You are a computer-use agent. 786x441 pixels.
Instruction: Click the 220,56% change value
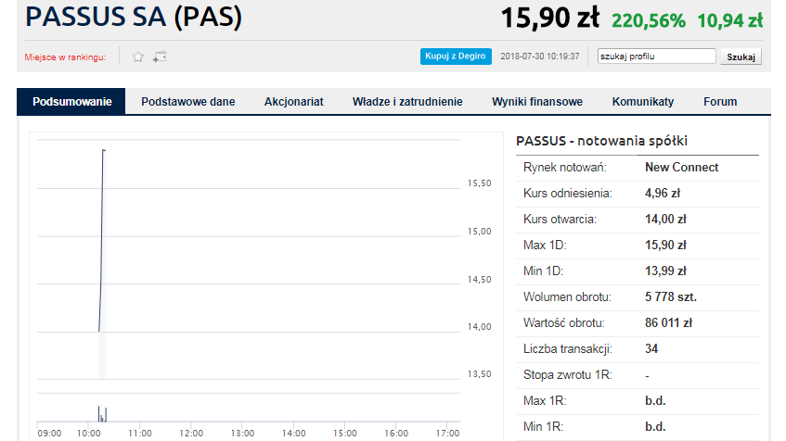click(x=648, y=21)
